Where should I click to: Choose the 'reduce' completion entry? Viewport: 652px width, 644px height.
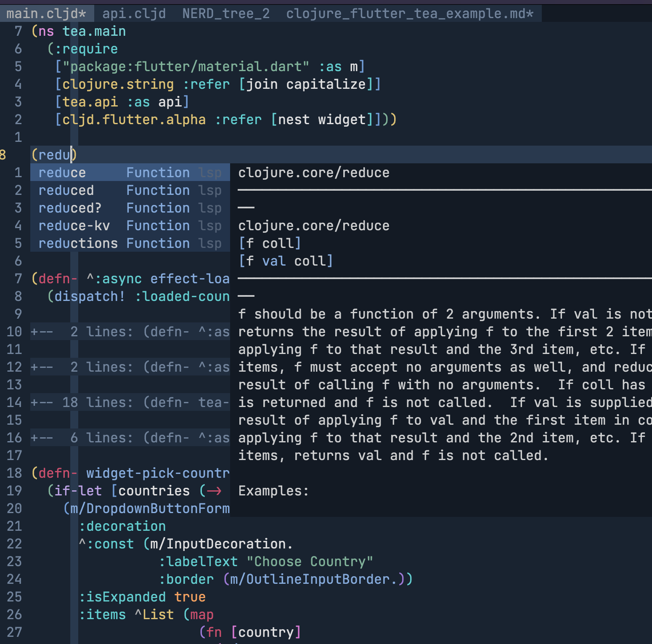point(130,173)
